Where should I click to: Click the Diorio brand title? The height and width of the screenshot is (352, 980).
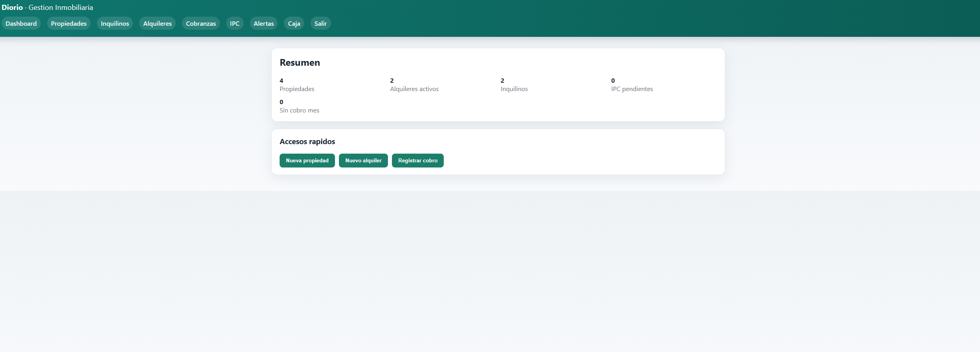pyautogui.click(x=12, y=8)
